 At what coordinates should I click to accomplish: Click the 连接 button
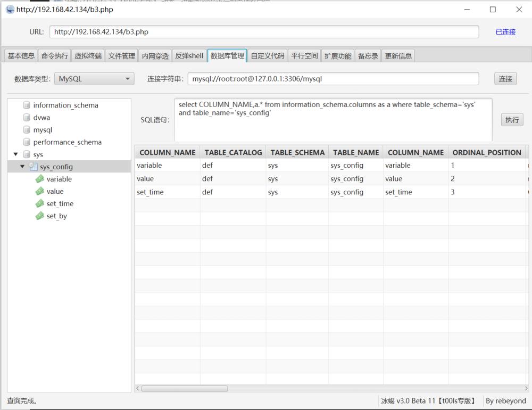point(505,79)
